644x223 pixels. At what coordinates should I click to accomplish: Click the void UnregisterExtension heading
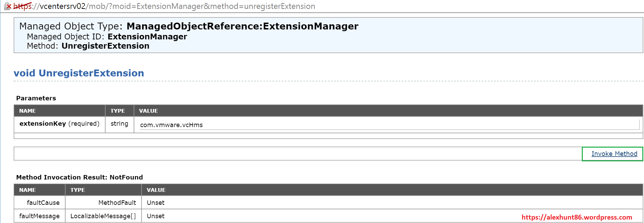coord(79,73)
